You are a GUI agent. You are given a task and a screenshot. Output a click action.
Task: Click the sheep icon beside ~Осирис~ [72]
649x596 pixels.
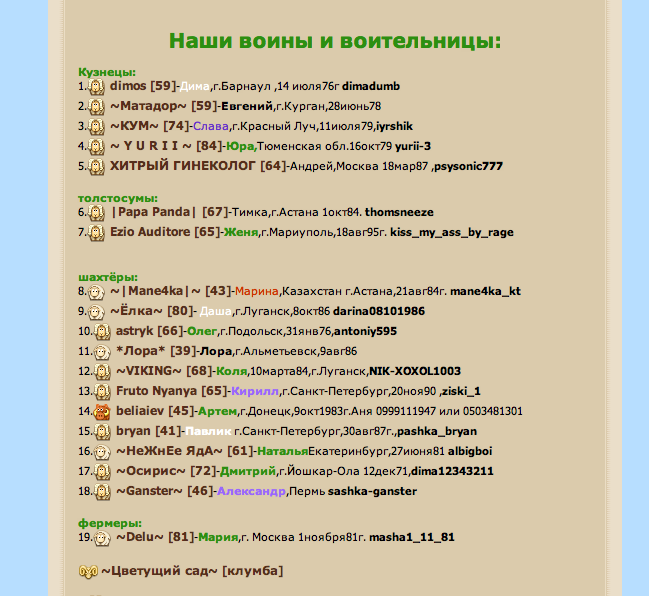pos(102,472)
